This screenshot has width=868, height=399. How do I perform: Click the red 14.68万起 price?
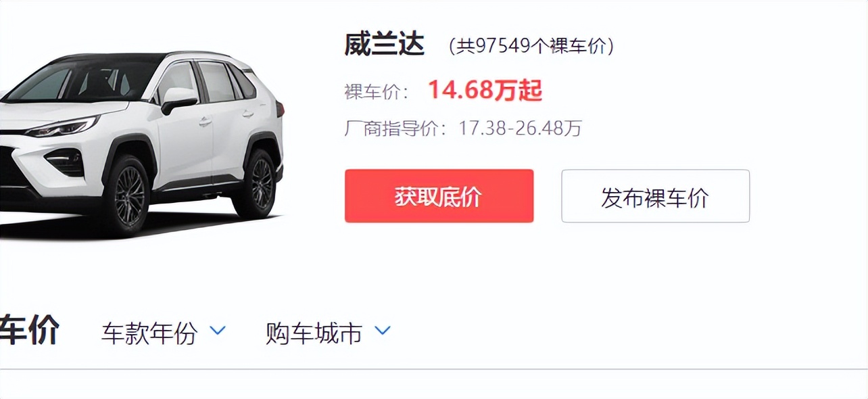[485, 90]
